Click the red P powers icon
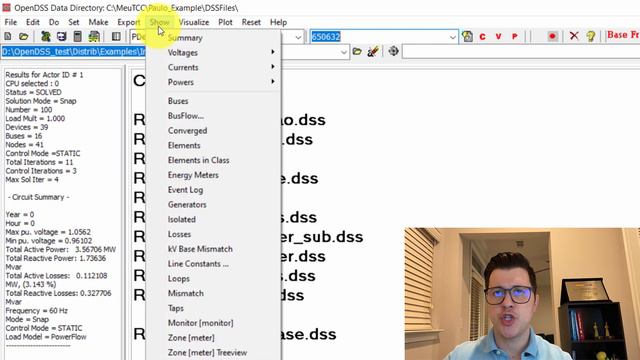Image resolution: width=640 pixels, height=360 pixels. [x=514, y=37]
